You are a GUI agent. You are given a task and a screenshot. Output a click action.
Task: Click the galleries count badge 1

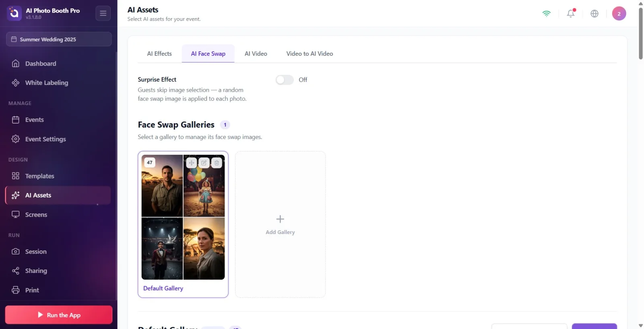225,125
